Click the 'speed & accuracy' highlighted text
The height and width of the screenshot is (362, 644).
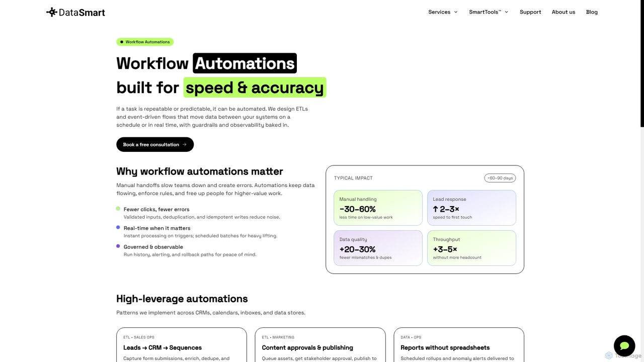(x=255, y=87)
